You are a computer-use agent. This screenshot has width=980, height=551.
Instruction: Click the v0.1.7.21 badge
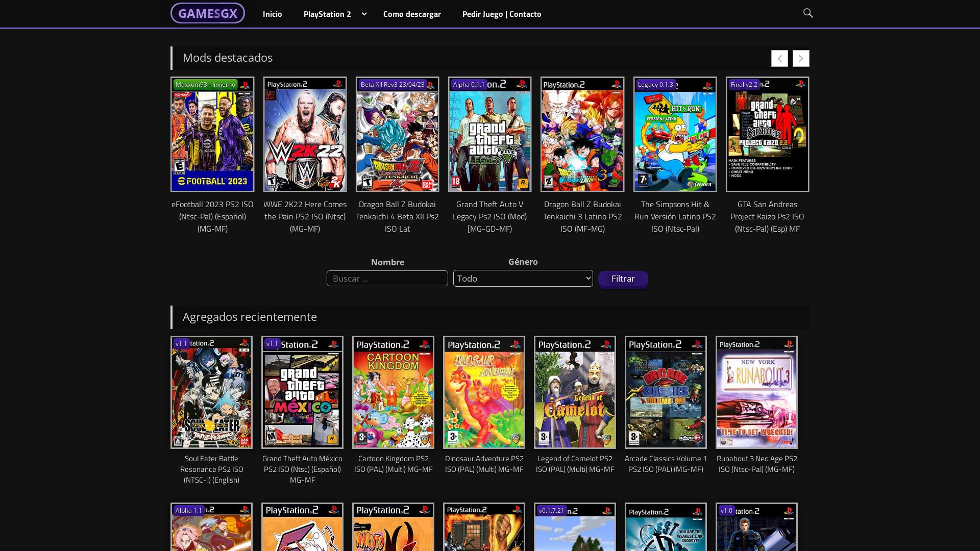tap(551, 510)
